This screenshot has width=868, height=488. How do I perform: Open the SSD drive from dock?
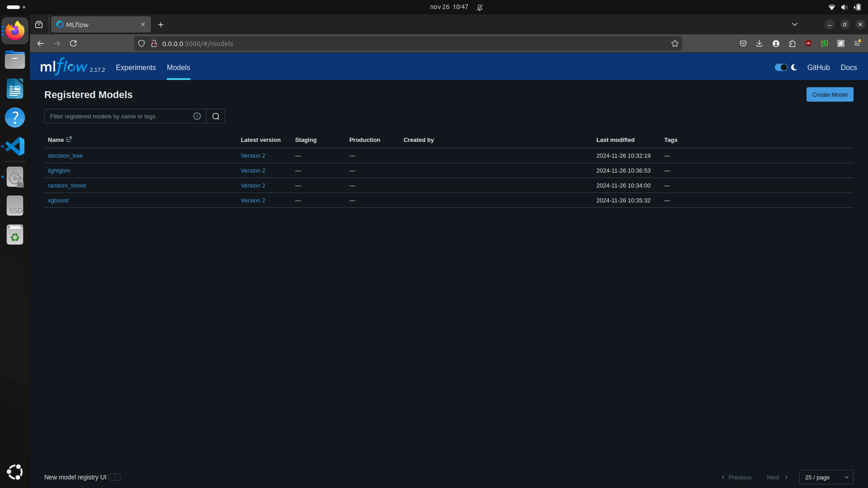(15, 206)
